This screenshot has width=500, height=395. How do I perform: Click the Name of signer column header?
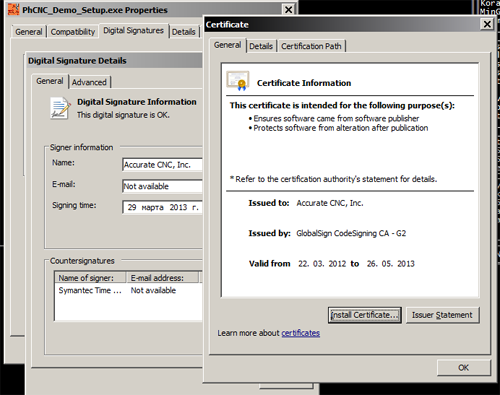click(90, 278)
